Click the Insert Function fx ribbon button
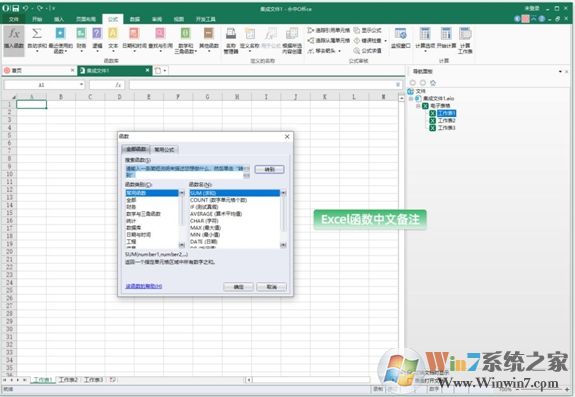 point(14,40)
